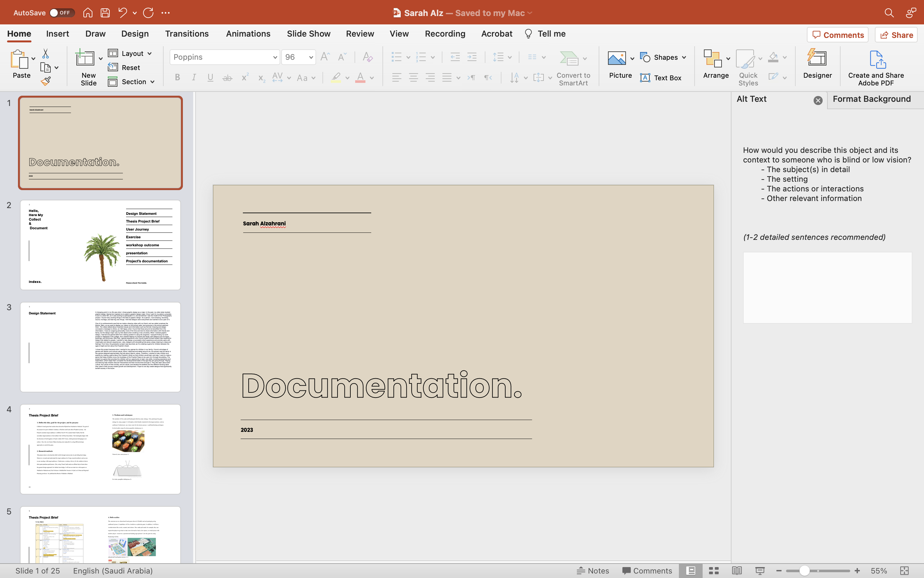The image size is (924, 578).
Task: Open the Design ribbon tab
Action: pos(135,34)
